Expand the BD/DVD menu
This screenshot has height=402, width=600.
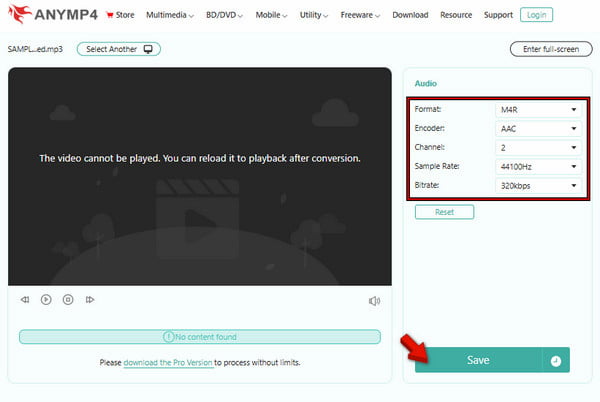(224, 15)
